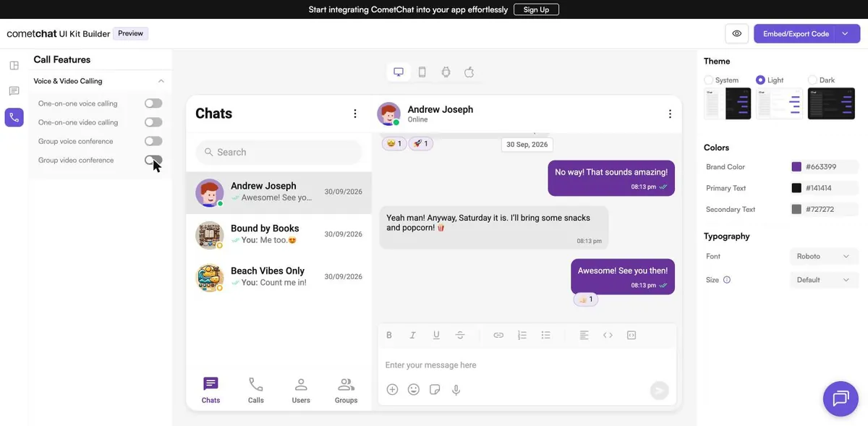
Task: Switch to the Calls tab
Action: coord(256,391)
